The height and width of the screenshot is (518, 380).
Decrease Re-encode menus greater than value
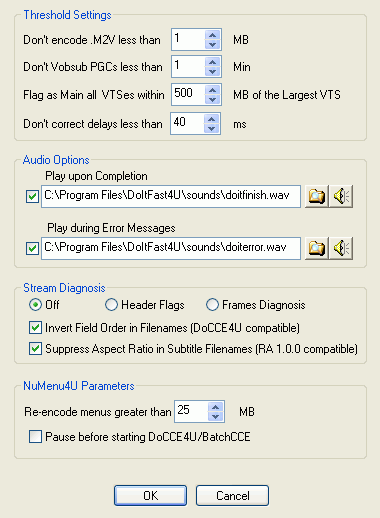[215, 416]
